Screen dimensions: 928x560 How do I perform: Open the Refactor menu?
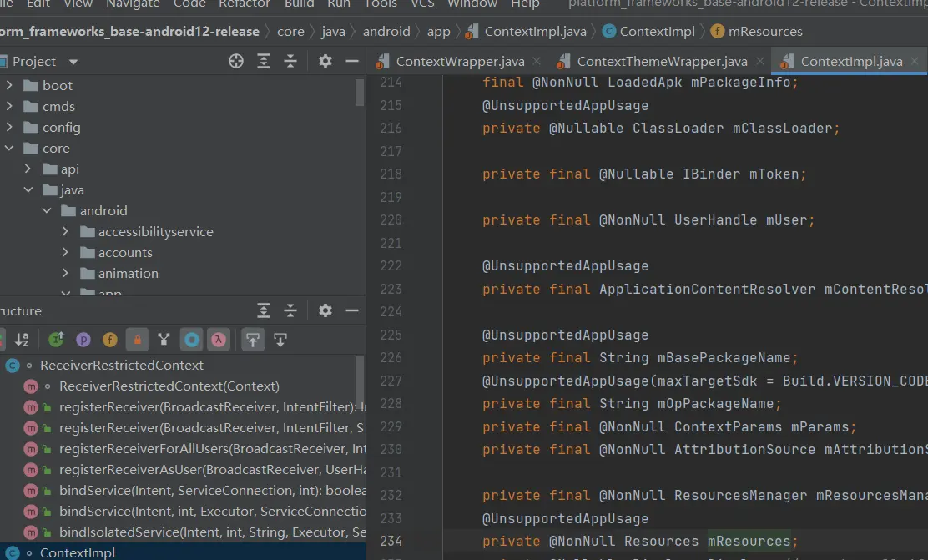coord(244,4)
